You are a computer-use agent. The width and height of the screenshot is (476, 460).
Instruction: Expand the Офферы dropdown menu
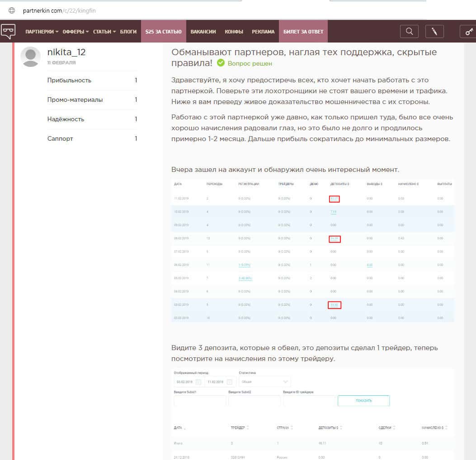(75, 32)
